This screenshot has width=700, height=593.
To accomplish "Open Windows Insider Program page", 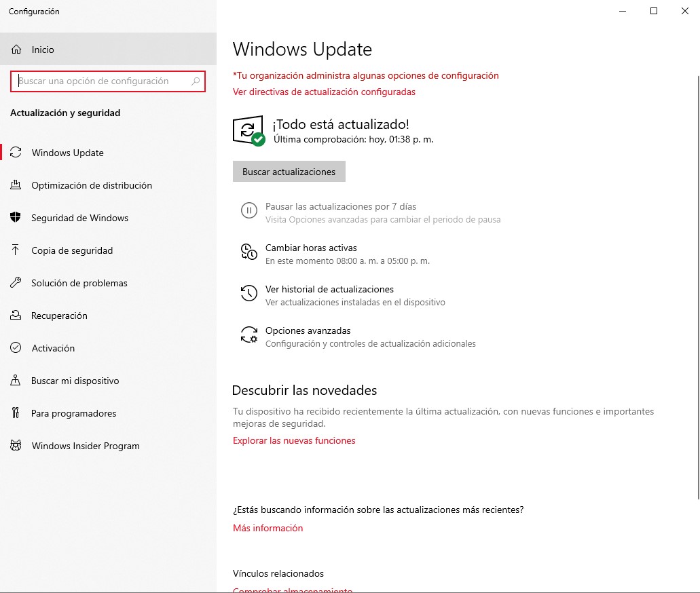I will click(108, 446).
